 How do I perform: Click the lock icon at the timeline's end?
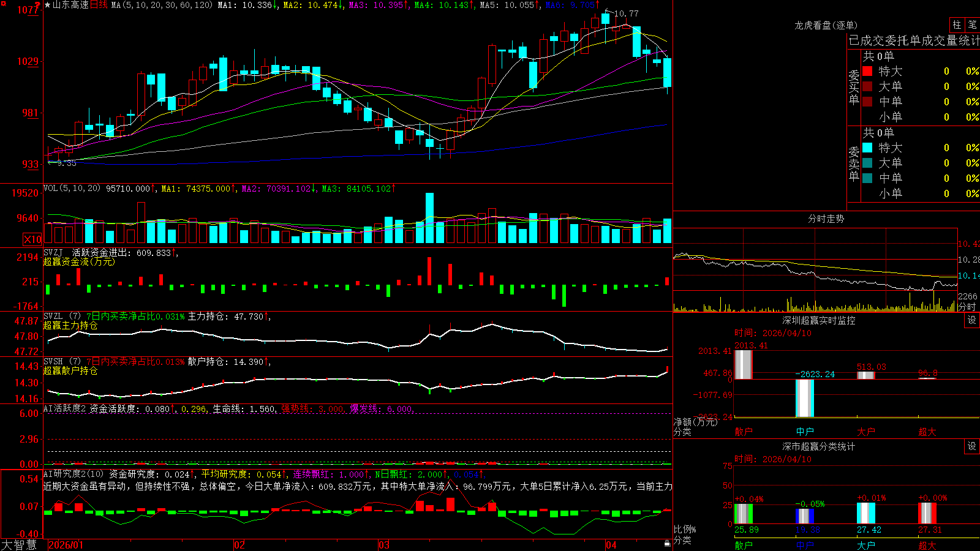point(667,544)
